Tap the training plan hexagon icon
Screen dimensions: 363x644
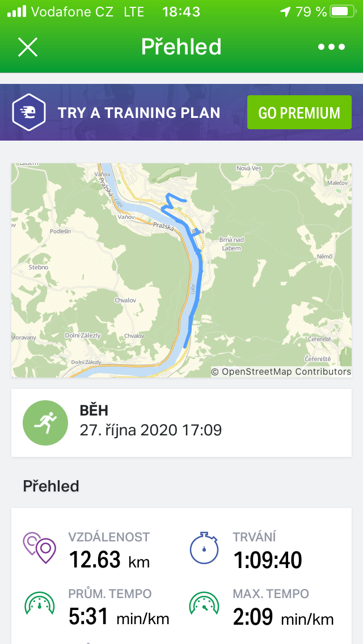pyautogui.click(x=29, y=112)
